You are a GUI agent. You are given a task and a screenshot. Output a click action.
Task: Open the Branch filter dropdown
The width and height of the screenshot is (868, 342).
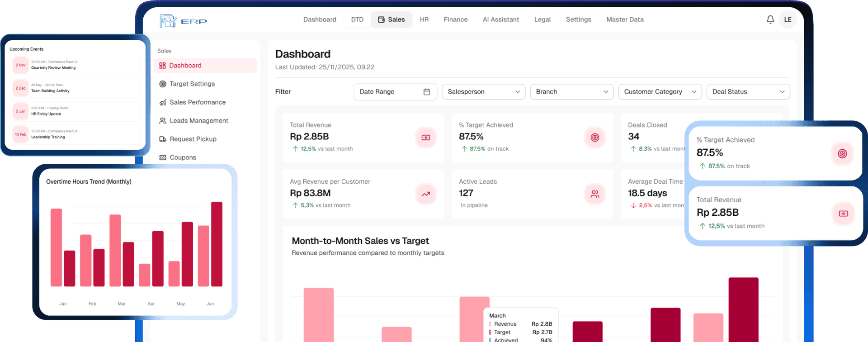point(572,92)
